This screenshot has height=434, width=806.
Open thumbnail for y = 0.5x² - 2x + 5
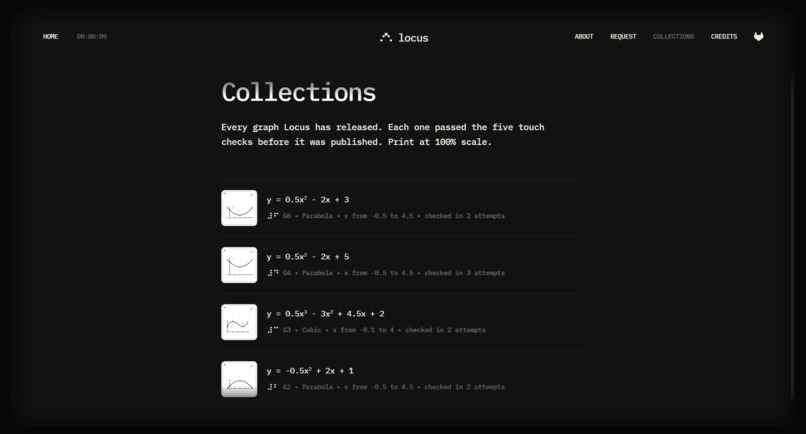click(239, 265)
